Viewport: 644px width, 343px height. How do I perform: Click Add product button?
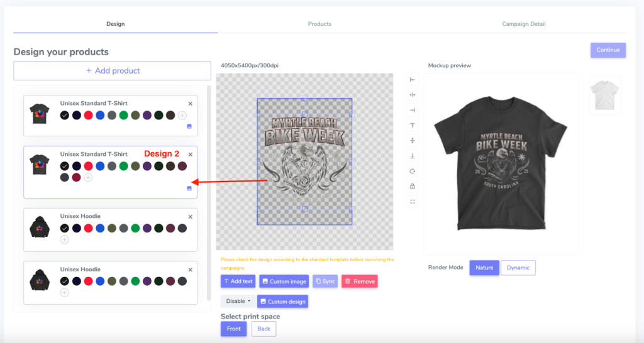pos(112,70)
